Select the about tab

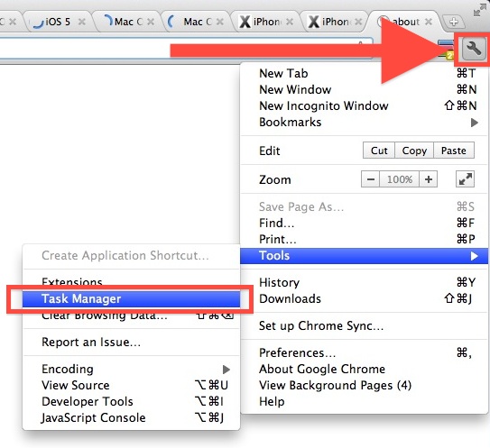[405, 22]
